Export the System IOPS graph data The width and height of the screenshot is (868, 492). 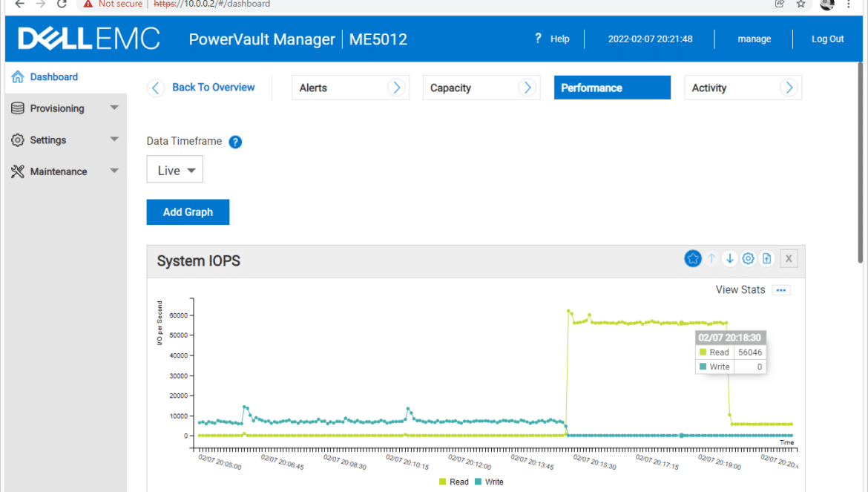pyautogui.click(x=766, y=258)
